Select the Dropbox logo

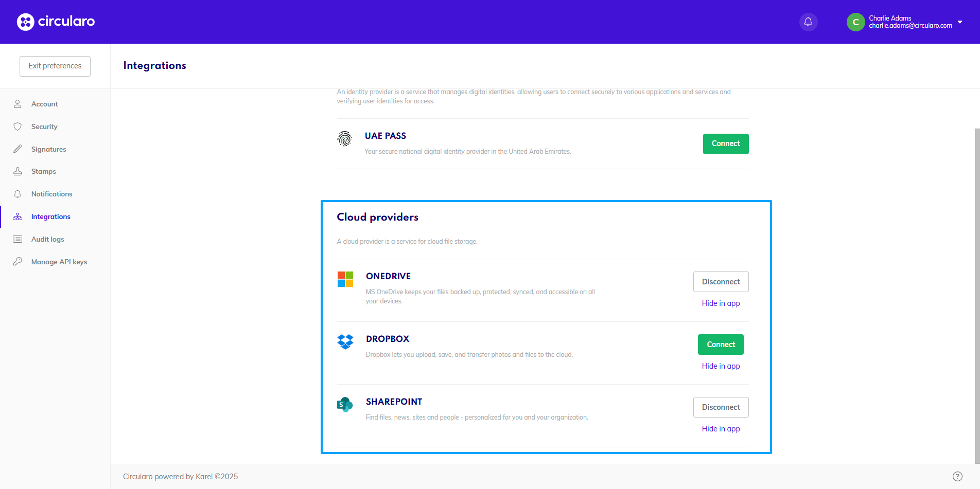pyautogui.click(x=345, y=341)
